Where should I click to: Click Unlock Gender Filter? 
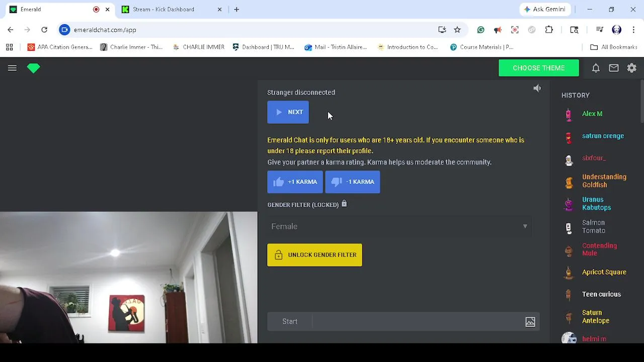click(314, 255)
